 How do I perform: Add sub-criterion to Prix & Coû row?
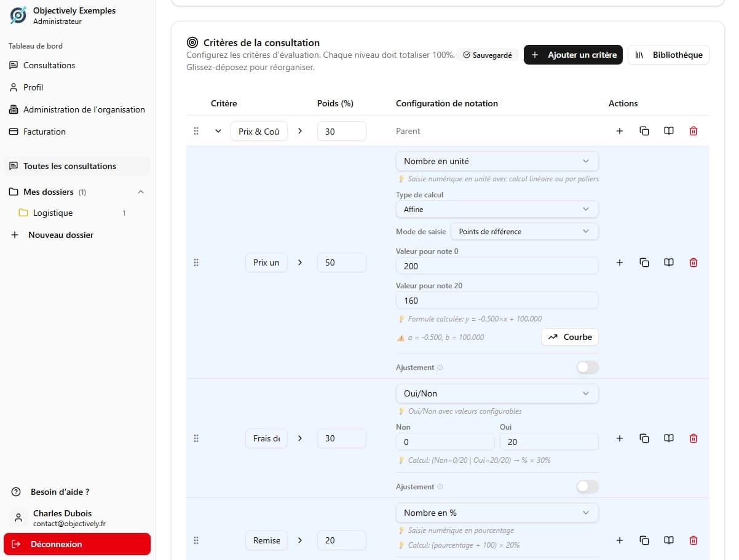[620, 131]
